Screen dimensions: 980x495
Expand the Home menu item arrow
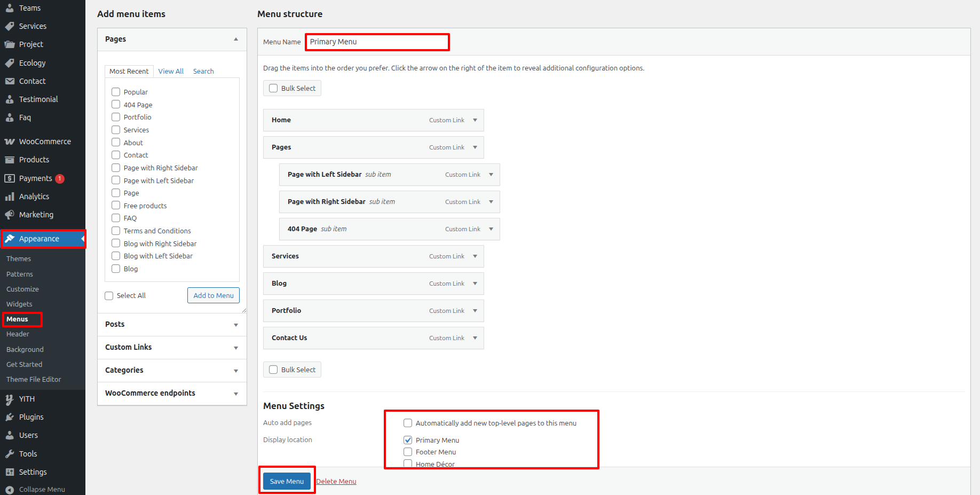coord(475,120)
